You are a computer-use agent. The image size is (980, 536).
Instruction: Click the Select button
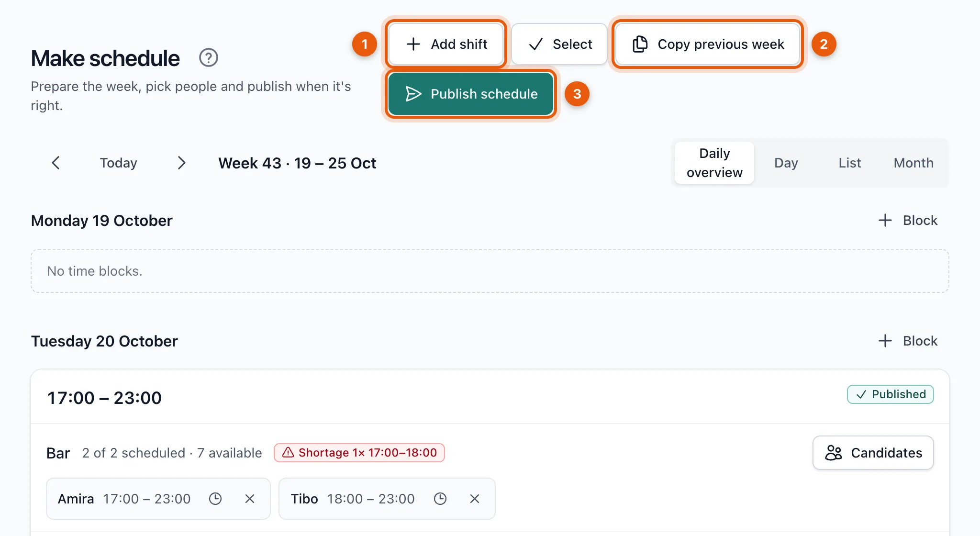click(559, 44)
